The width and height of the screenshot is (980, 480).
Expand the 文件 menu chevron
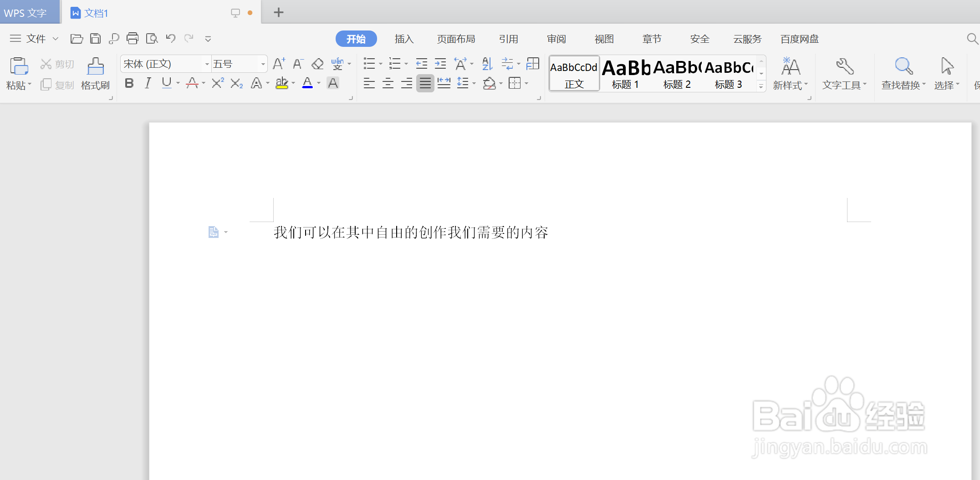56,39
